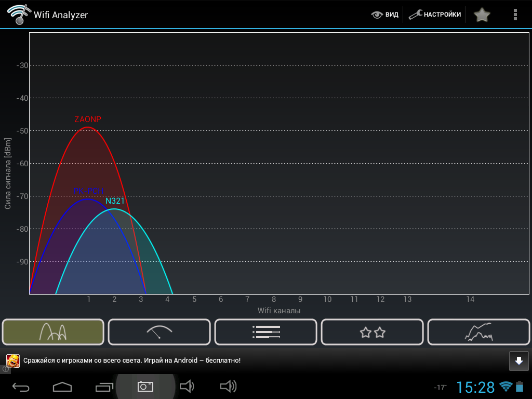532x399 pixels.
Task: Tap the star icon in top bar
Action: [482, 15]
